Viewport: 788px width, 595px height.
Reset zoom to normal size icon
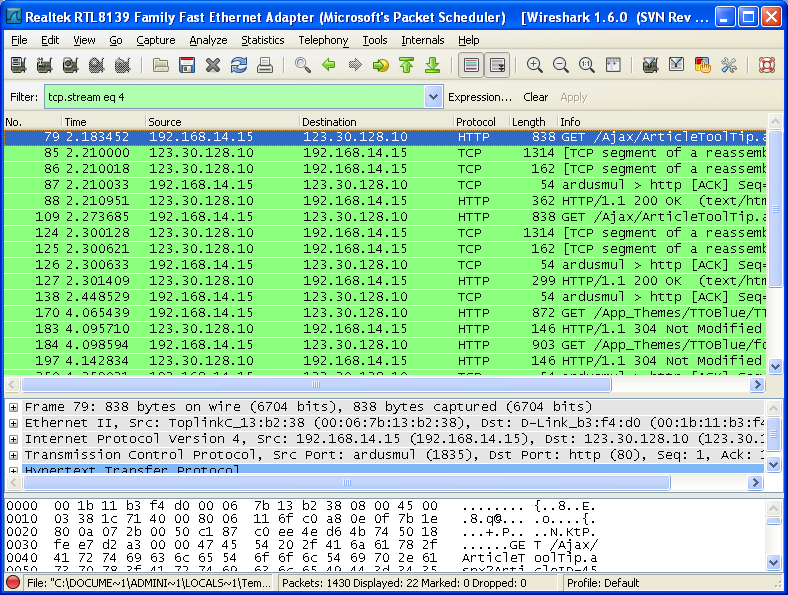(x=586, y=65)
